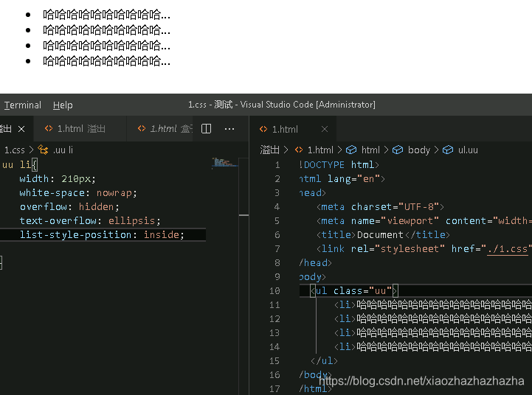Screen dimensions: 532x395
Task: Click the li element on line 11
Action: pyautogui.click(x=433, y=305)
